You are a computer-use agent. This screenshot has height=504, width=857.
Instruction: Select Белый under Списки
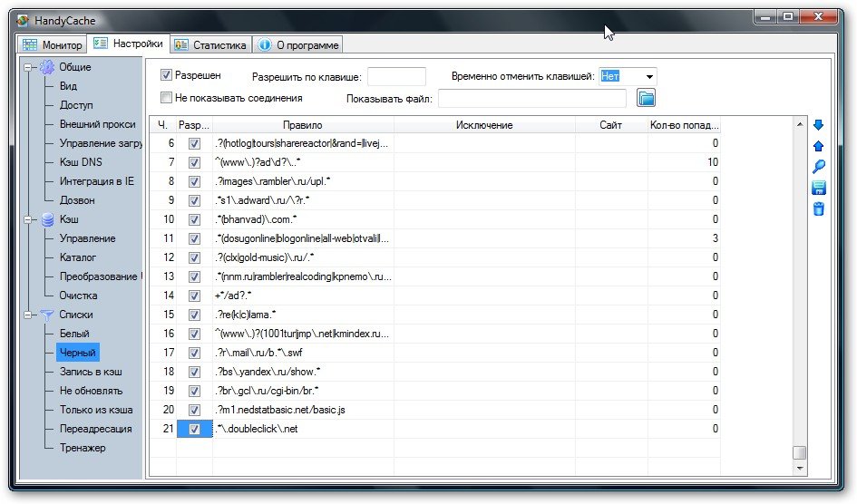coord(74,334)
